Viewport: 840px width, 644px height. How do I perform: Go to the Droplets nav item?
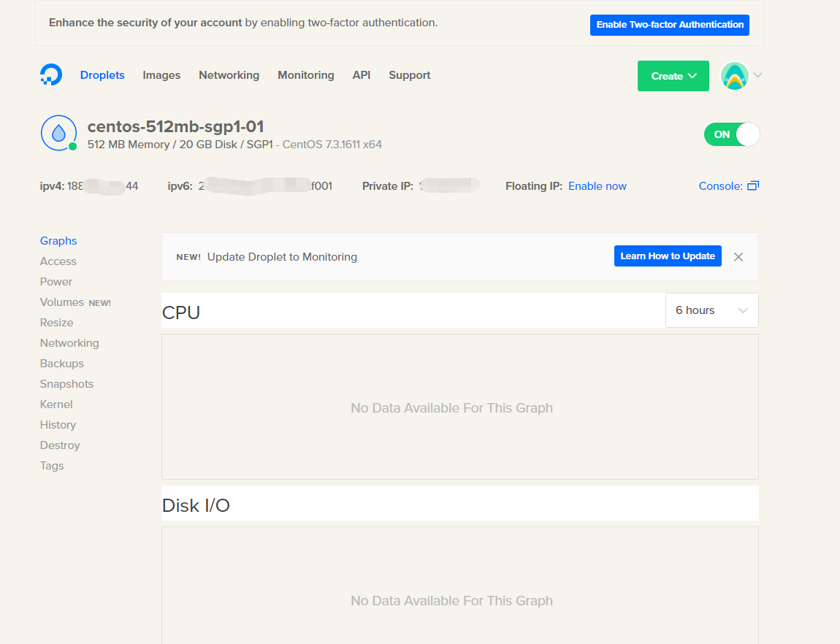click(102, 75)
